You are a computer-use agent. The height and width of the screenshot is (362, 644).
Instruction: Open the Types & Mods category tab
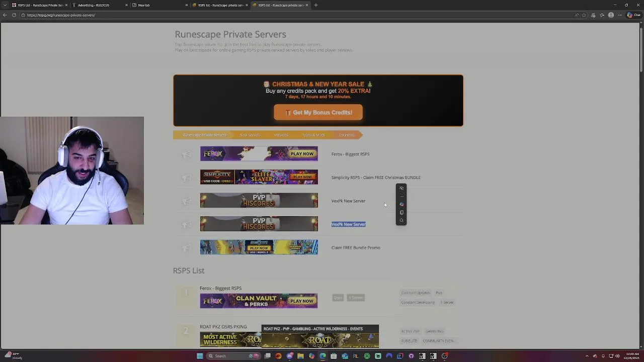313,135
